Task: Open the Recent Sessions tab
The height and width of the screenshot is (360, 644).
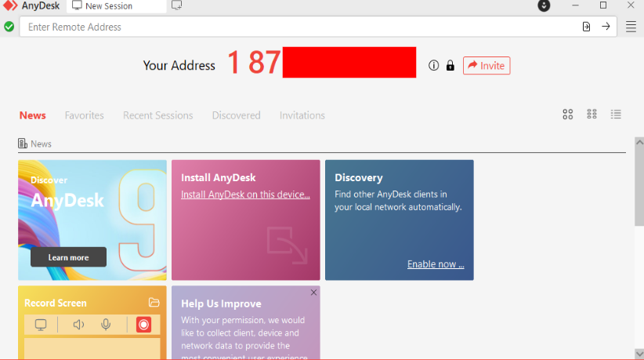Action: tap(158, 115)
